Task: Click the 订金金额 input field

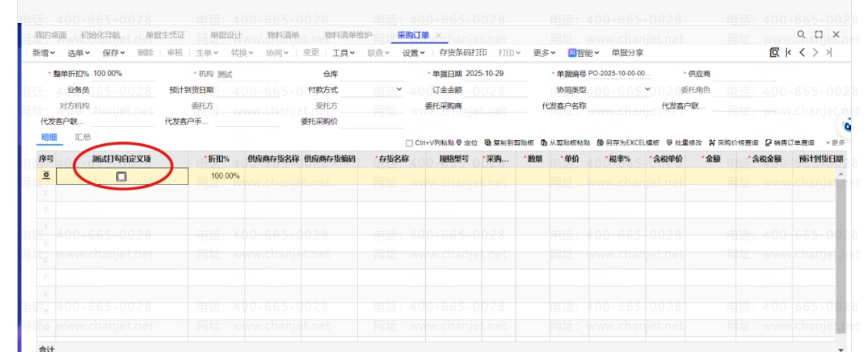Action: pyautogui.click(x=496, y=90)
